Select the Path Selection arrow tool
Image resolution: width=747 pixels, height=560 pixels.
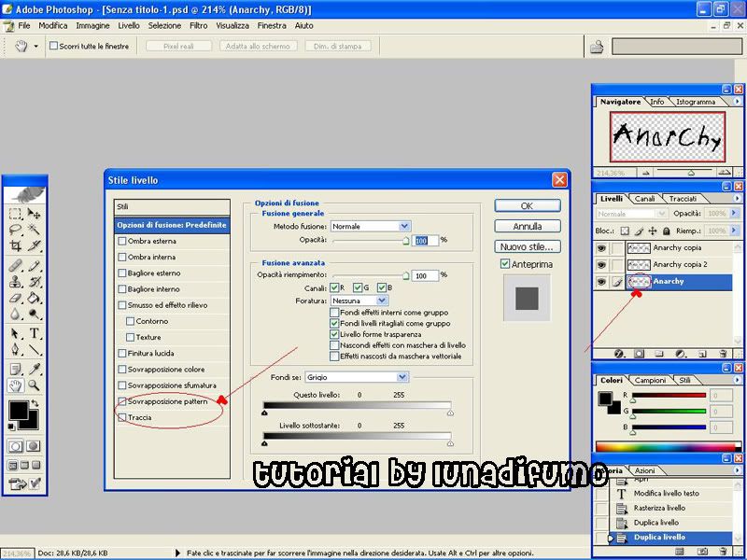(15, 333)
